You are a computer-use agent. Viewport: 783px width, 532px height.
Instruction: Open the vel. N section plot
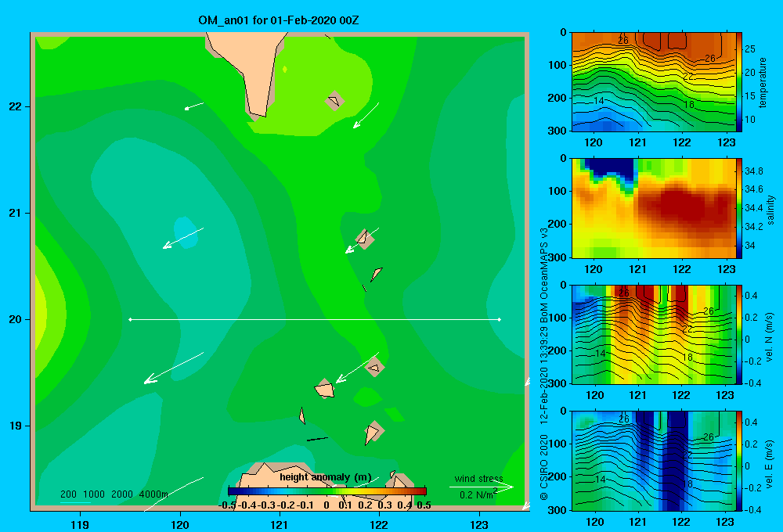tap(654, 334)
